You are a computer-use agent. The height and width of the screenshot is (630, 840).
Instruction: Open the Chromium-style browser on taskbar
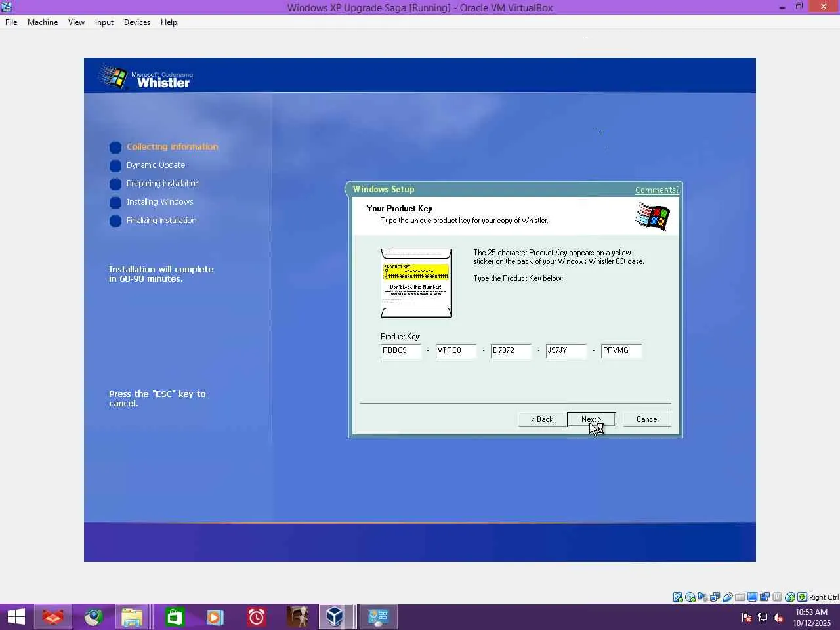point(93,617)
